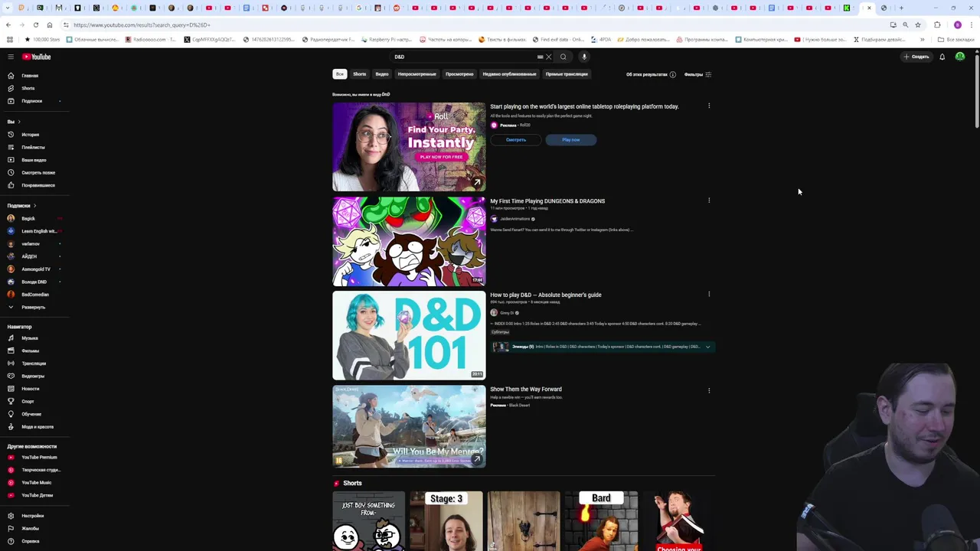Open Подписки in the top sidebar section

pos(31,101)
